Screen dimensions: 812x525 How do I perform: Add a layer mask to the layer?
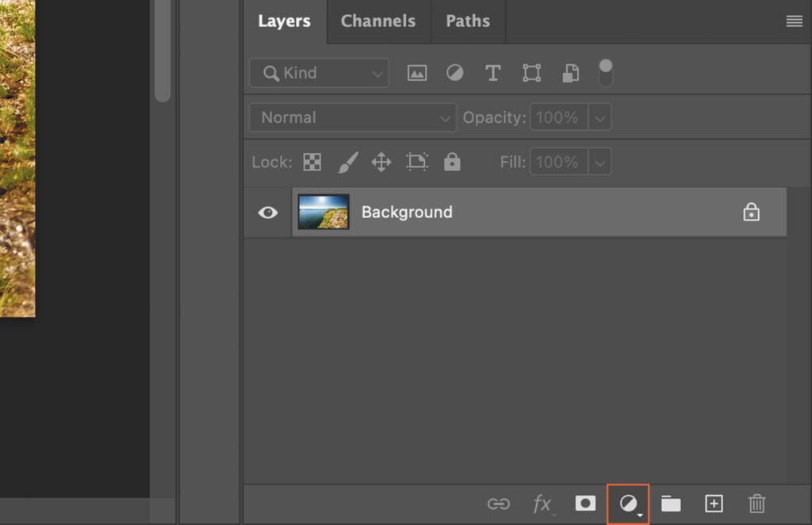pyautogui.click(x=584, y=503)
